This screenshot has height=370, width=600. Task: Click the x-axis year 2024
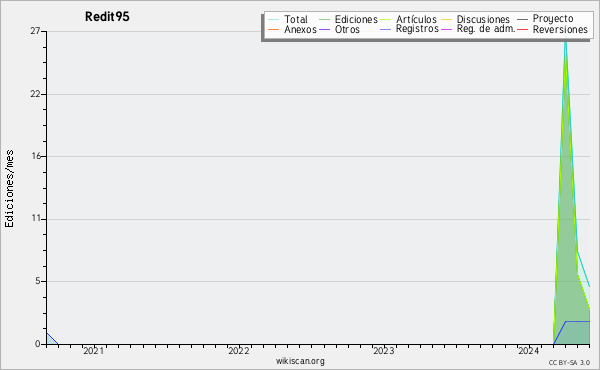528,351
